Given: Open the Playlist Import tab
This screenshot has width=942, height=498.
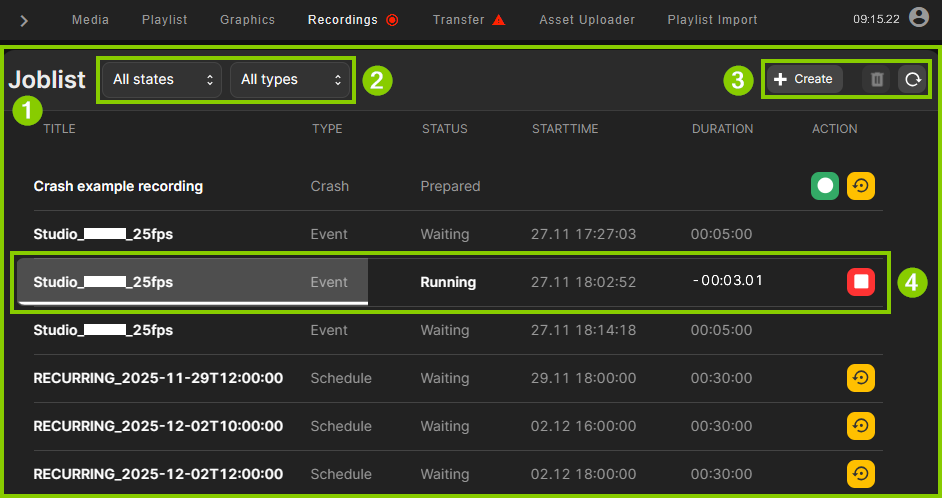Looking at the screenshot, I should click(x=713, y=20).
